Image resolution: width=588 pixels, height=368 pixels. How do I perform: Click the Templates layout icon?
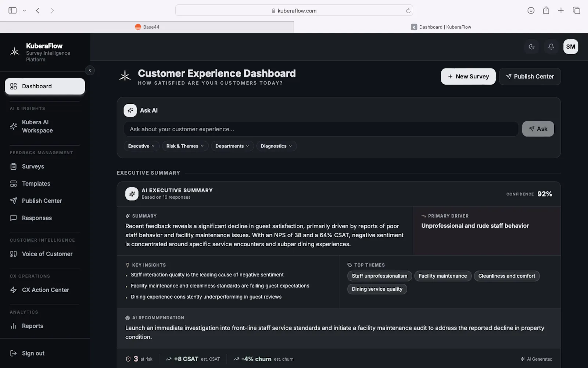point(14,184)
